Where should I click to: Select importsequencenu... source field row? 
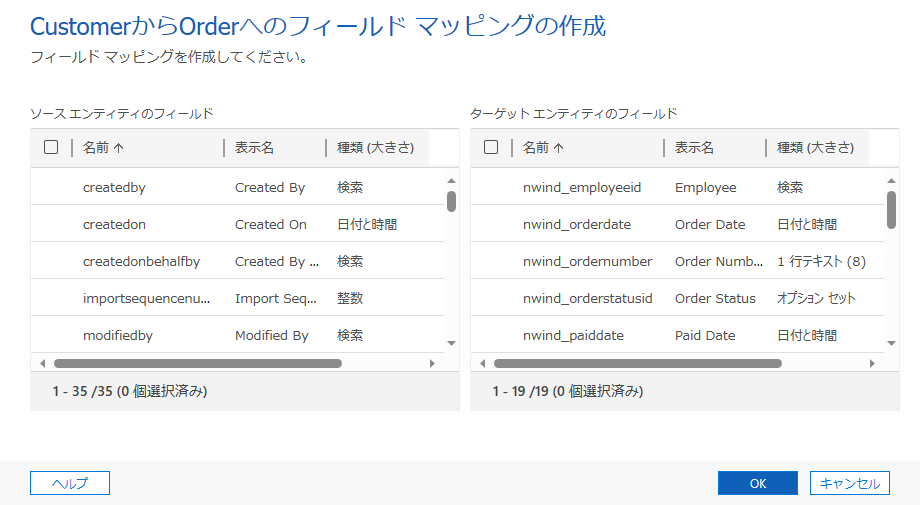[237, 298]
